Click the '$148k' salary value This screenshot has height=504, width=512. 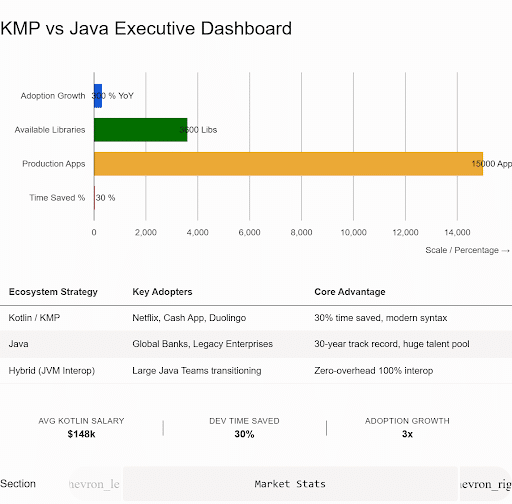[81, 434]
